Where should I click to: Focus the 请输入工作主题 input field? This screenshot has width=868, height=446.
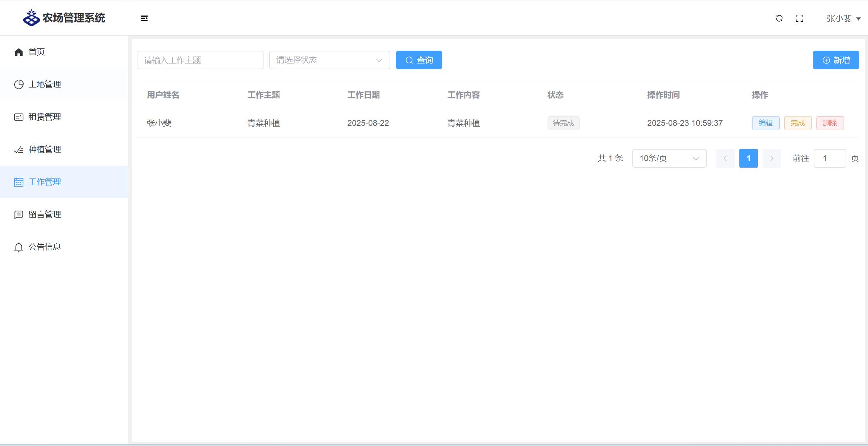200,60
